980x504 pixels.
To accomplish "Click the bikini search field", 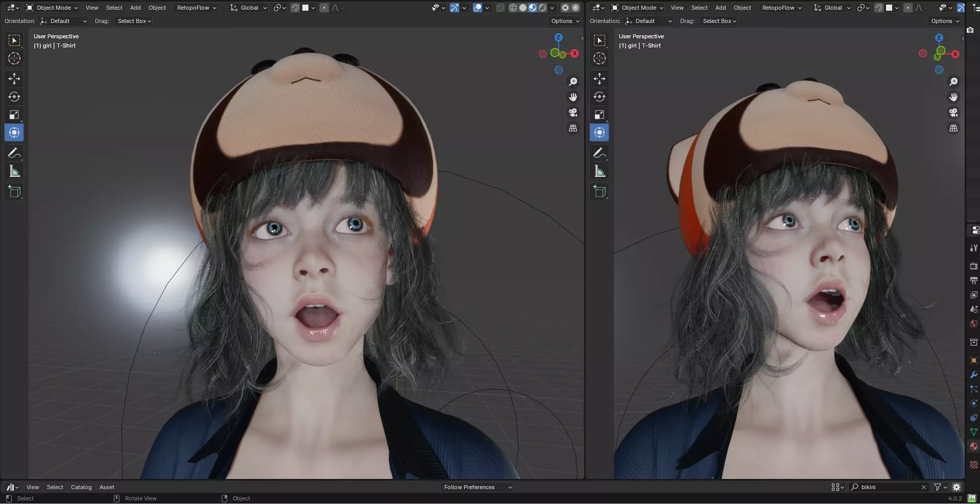I will (x=889, y=487).
